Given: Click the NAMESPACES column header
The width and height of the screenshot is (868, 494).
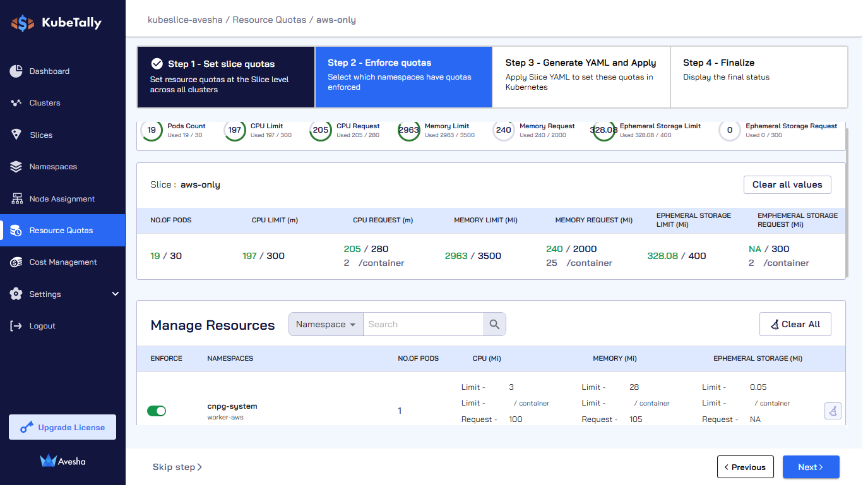Looking at the screenshot, I should tap(230, 358).
